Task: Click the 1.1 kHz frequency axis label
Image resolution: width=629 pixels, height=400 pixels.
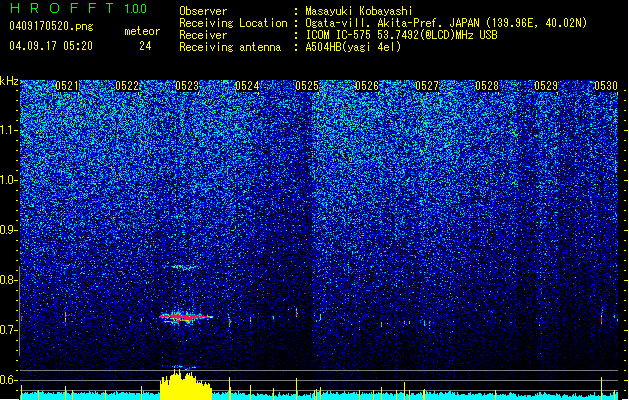Action: [x=9, y=130]
